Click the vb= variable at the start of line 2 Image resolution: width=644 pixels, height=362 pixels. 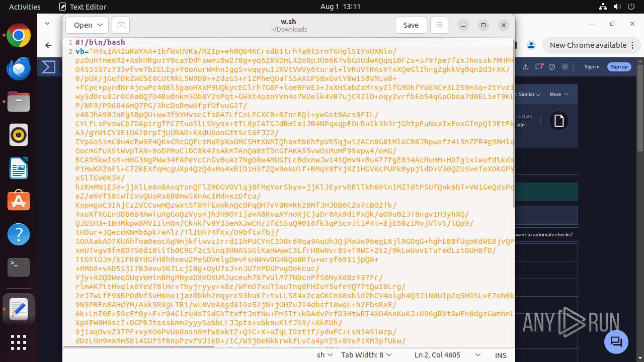[82, 51]
